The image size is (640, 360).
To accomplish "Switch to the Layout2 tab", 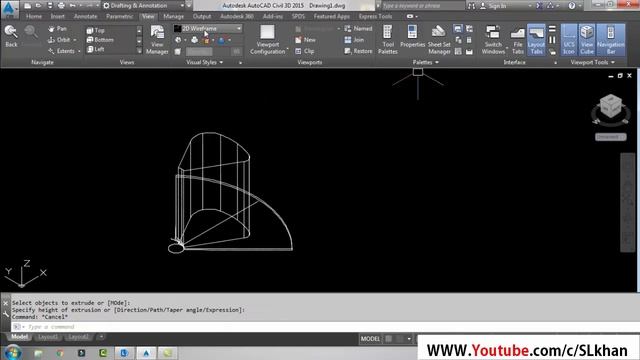I will 78,337.
